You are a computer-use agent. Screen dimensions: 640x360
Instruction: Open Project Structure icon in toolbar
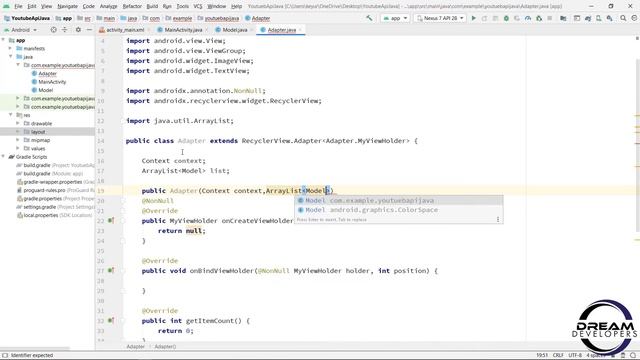[x=563, y=18]
